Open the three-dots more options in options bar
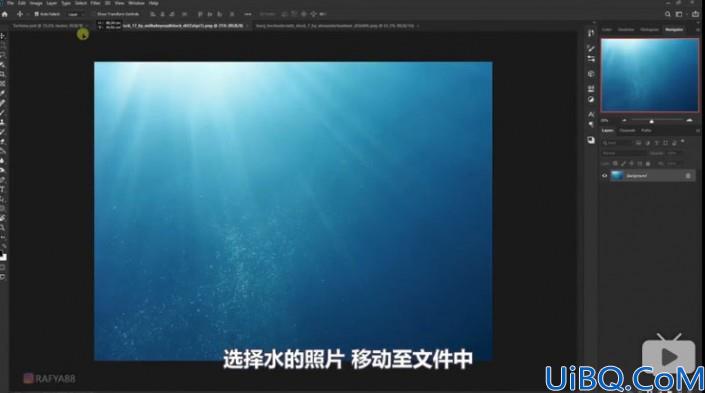Screen dimensions: 705x393 (x=248, y=14)
